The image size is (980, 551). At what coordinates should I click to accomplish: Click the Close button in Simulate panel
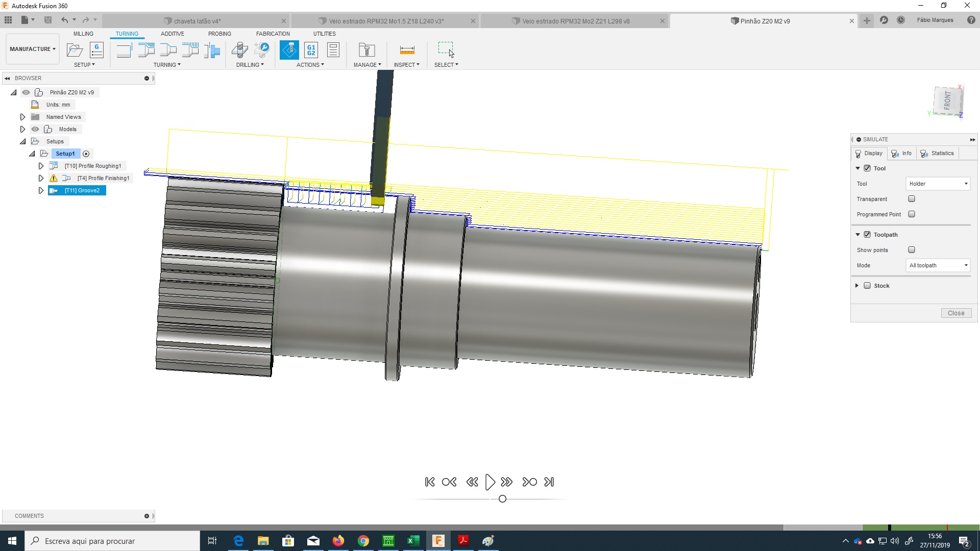(x=956, y=313)
